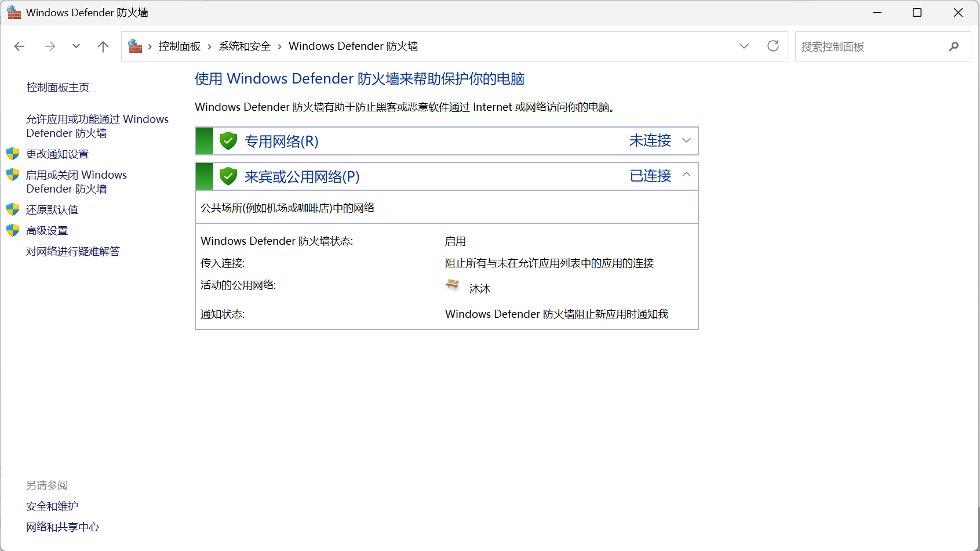Click shield icon beside 高级设置

(13, 230)
